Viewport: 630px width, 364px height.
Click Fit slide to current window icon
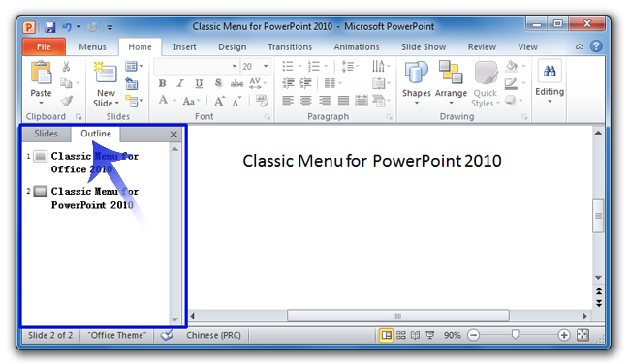583,335
